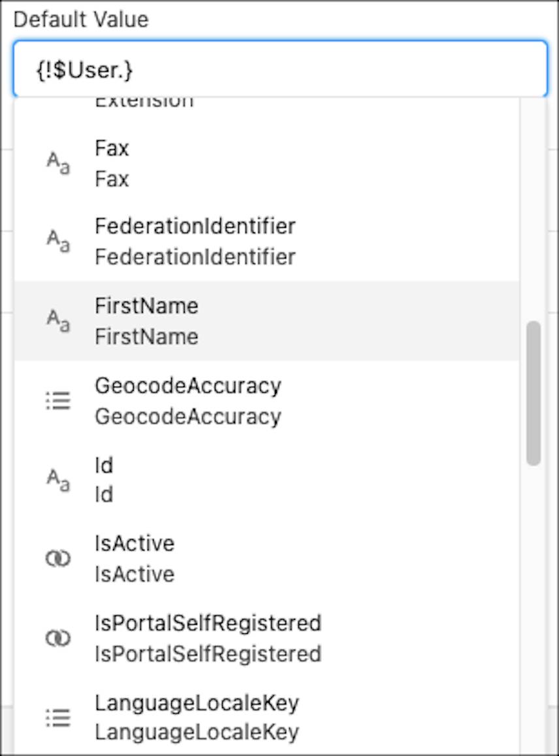
Task: Click the text-type icon next to Id
Action: [x=57, y=480]
